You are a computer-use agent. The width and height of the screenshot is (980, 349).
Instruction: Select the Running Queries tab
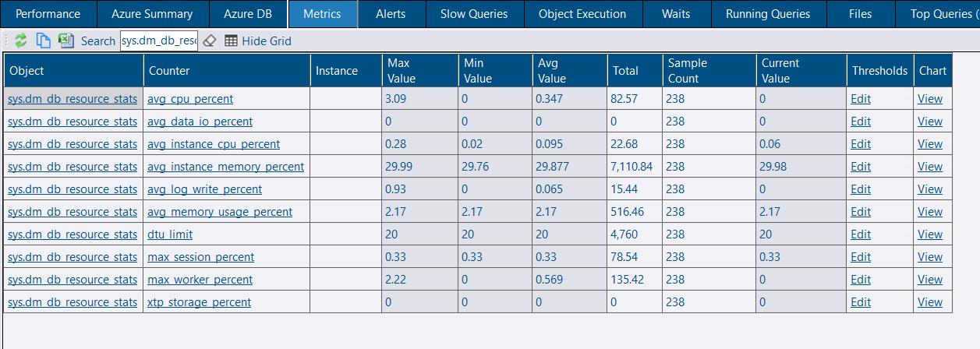point(767,14)
